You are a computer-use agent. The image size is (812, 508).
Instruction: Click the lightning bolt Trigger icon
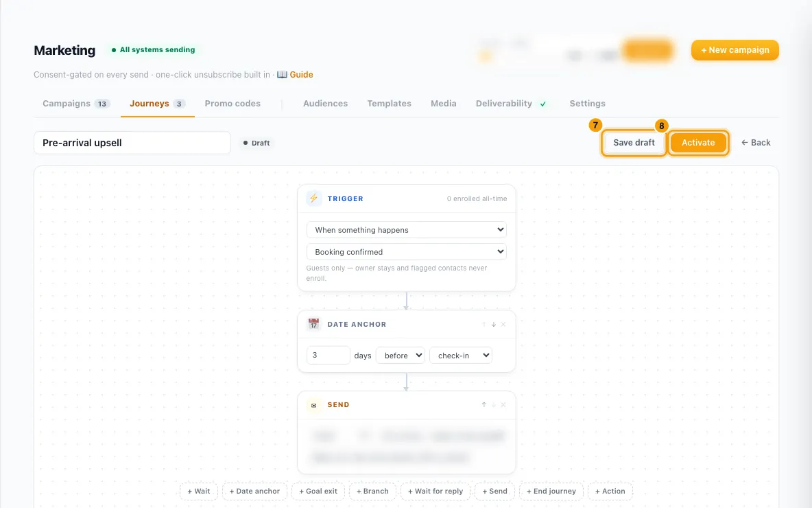click(313, 198)
